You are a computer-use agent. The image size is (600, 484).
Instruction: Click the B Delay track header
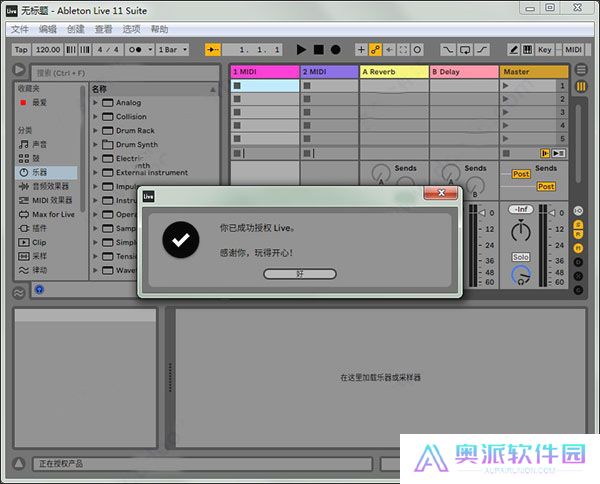[464, 72]
